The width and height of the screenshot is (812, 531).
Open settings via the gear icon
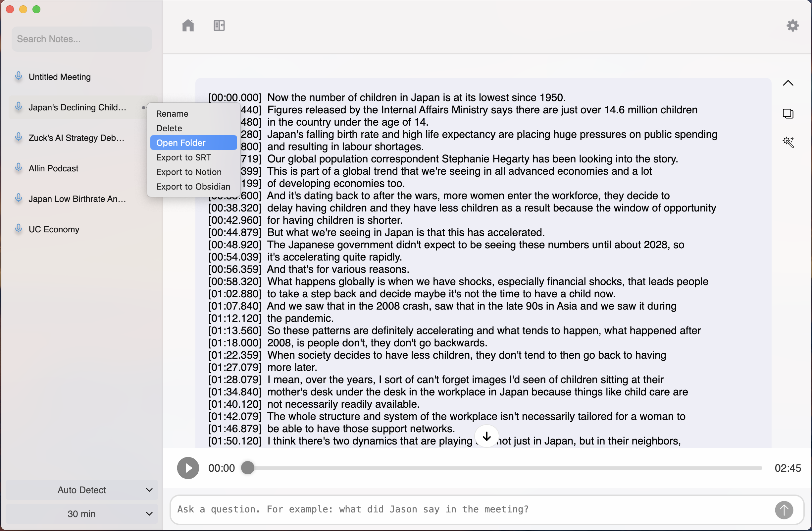click(x=792, y=25)
